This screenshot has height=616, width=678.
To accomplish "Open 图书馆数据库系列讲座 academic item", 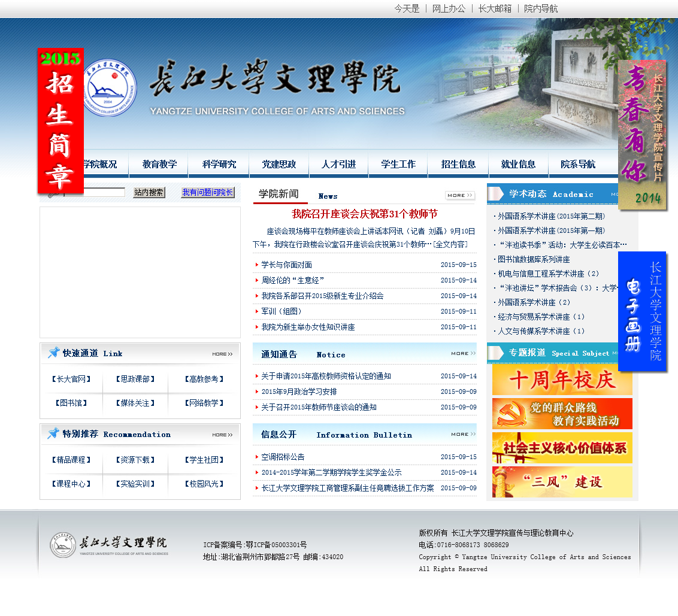I will (x=534, y=259).
